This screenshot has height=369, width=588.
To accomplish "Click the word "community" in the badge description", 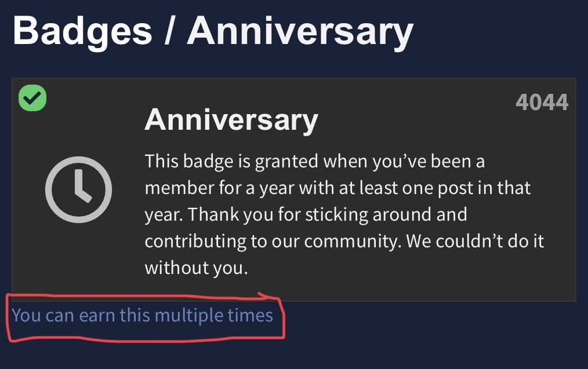I will pyautogui.click(x=352, y=242).
